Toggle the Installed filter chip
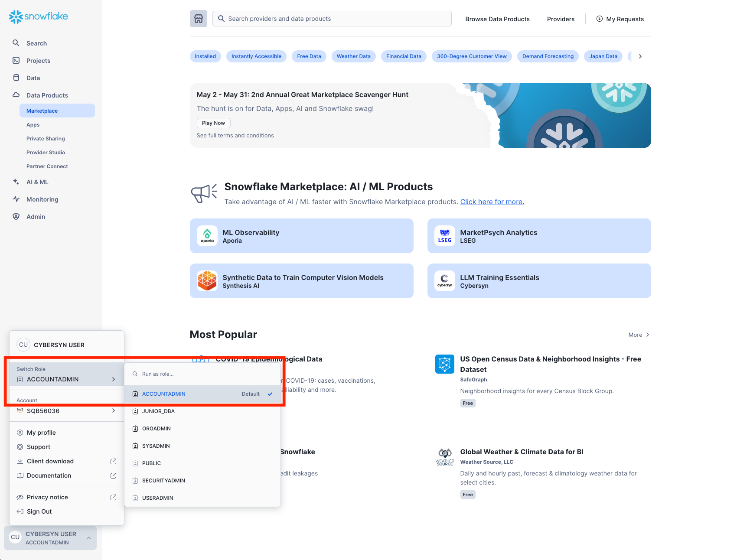Viewport: 737px width, 560px height. (x=205, y=56)
